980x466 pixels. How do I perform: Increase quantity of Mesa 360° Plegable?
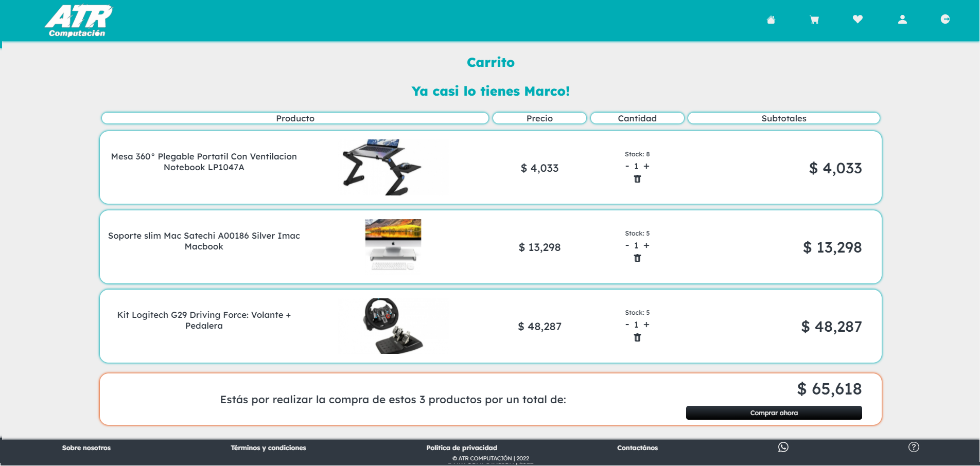pos(646,166)
